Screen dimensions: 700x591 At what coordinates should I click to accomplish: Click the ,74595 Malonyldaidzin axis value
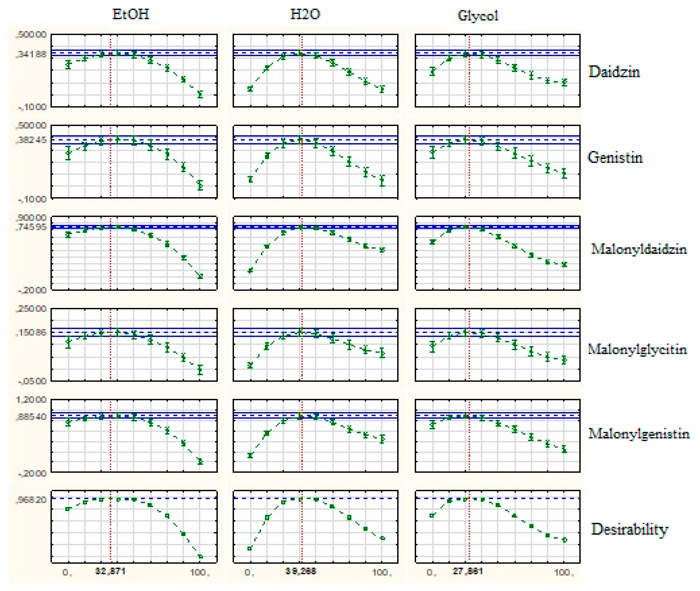pyautogui.click(x=32, y=227)
